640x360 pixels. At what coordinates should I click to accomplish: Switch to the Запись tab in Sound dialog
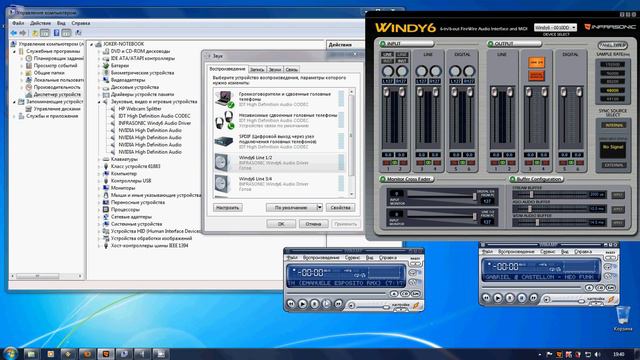[x=257, y=69]
